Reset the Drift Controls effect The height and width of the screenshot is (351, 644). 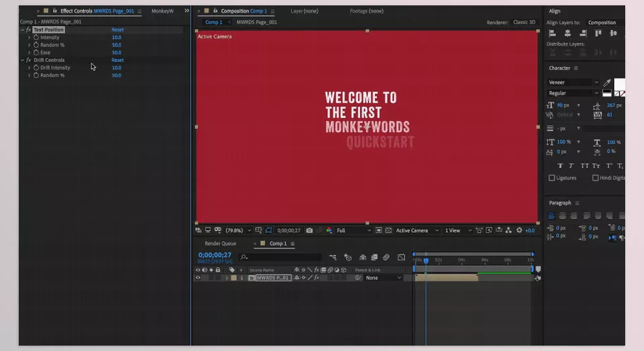click(x=117, y=60)
